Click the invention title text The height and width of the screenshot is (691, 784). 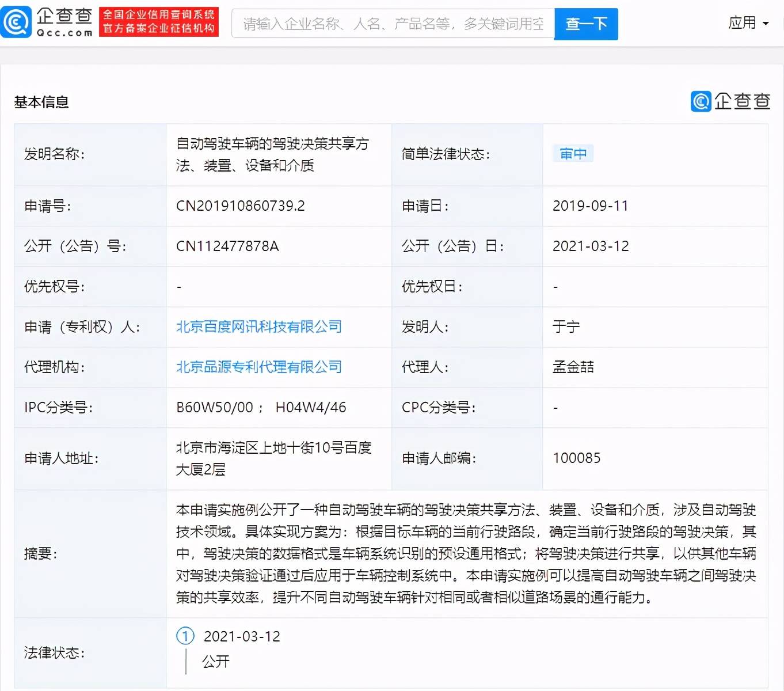coord(273,154)
